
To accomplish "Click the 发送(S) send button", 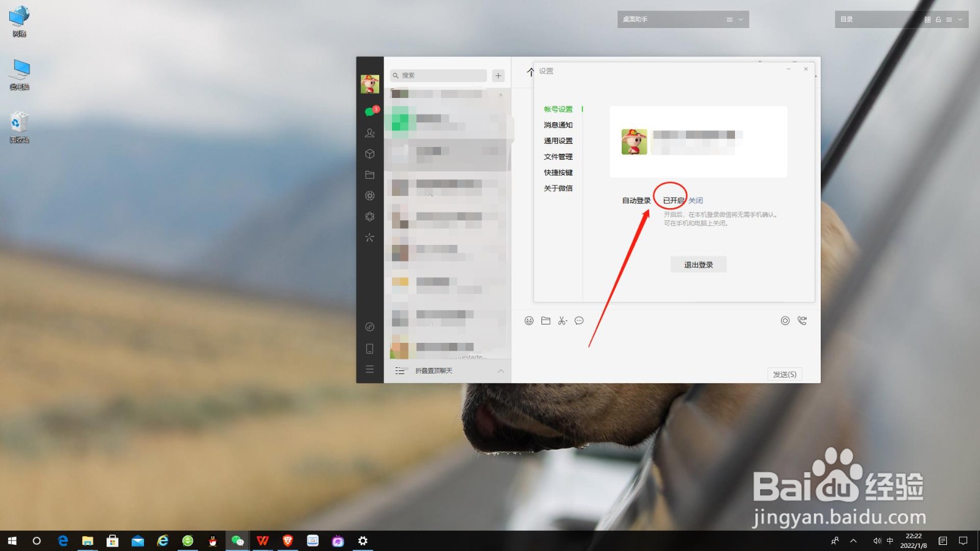I will click(785, 374).
